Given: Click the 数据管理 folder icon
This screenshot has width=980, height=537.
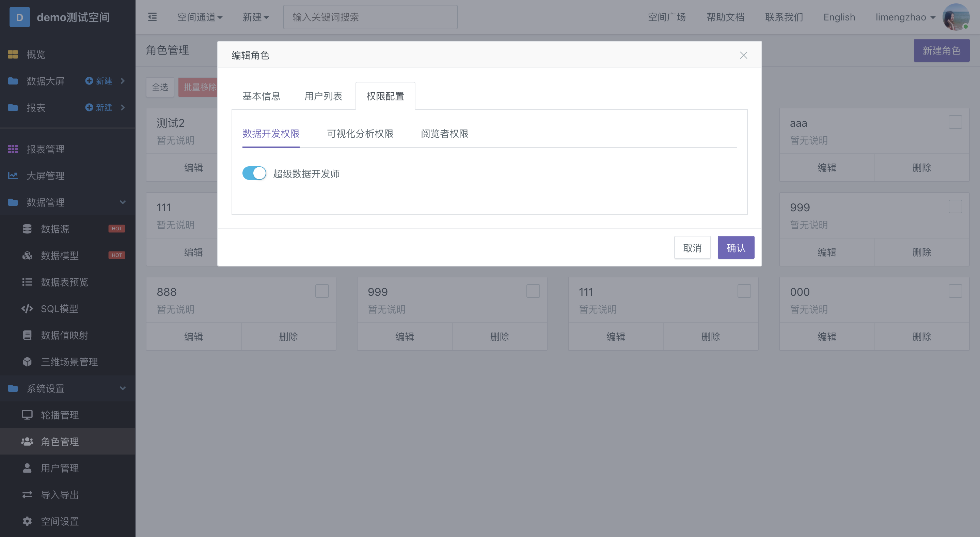Looking at the screenshot, I should point(13,202).
